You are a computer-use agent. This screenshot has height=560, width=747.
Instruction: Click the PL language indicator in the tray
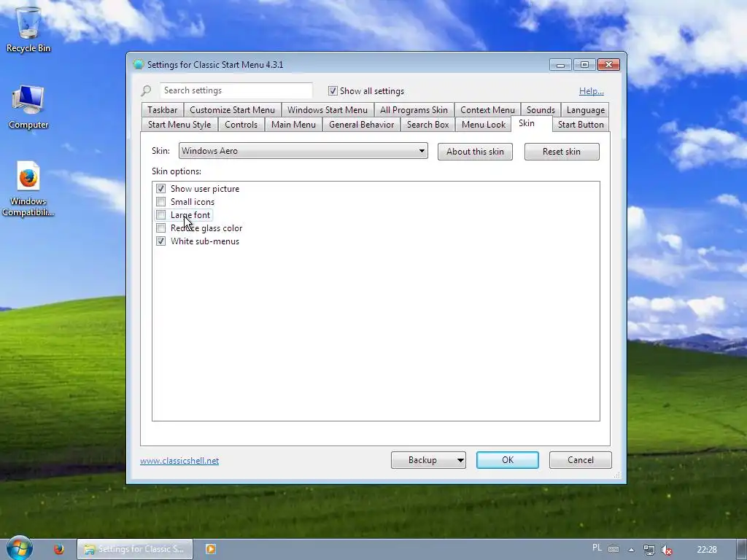(x=597, y=548)
